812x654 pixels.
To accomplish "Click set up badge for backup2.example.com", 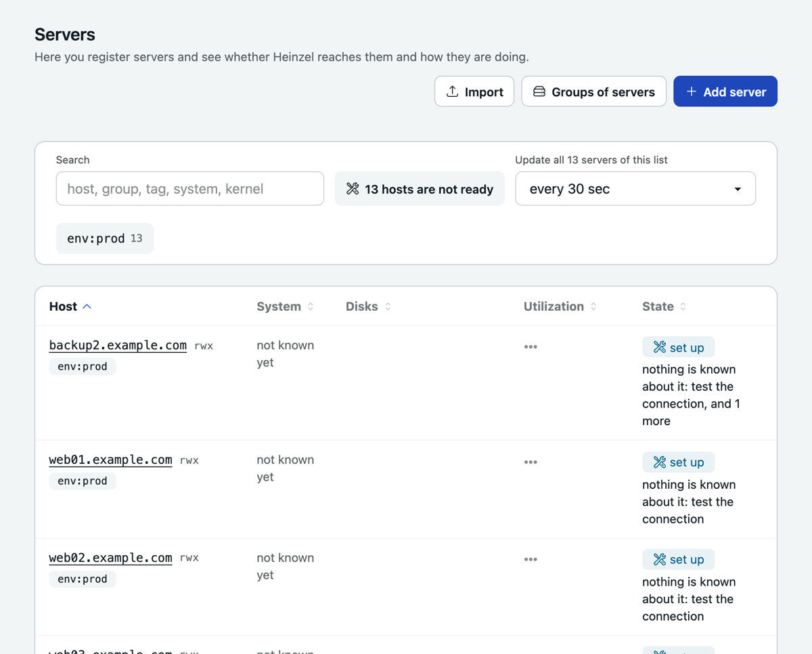I will [x=678, y=347].
